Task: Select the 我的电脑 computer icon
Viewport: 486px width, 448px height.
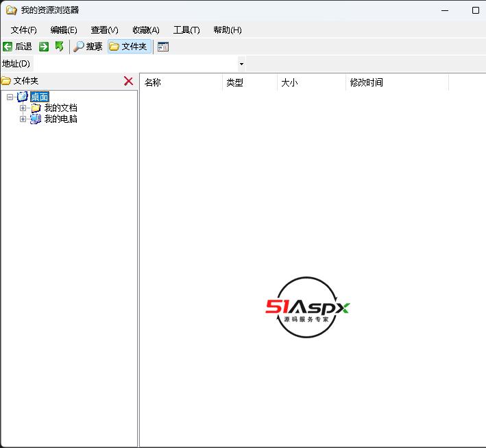Action: 36,119
